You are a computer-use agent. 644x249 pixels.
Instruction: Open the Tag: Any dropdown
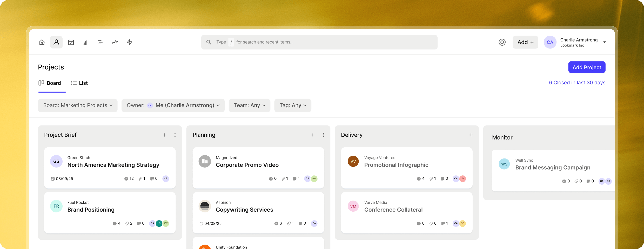pos(293,105)
